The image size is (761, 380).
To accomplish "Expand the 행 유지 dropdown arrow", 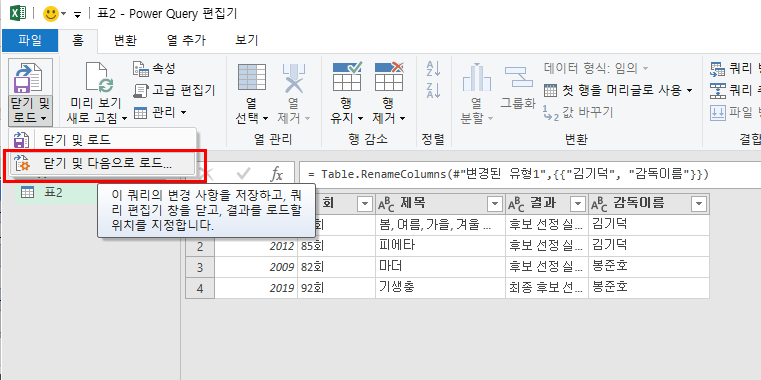I will pyautogui.click(x=361, y=118).
